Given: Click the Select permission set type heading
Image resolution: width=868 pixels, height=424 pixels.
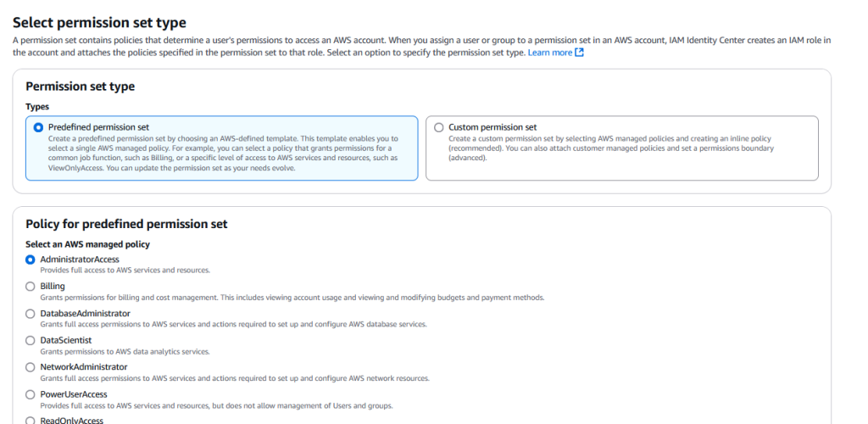Looking at the screenshot, I should pyautogui.click(x=100, y=23).
